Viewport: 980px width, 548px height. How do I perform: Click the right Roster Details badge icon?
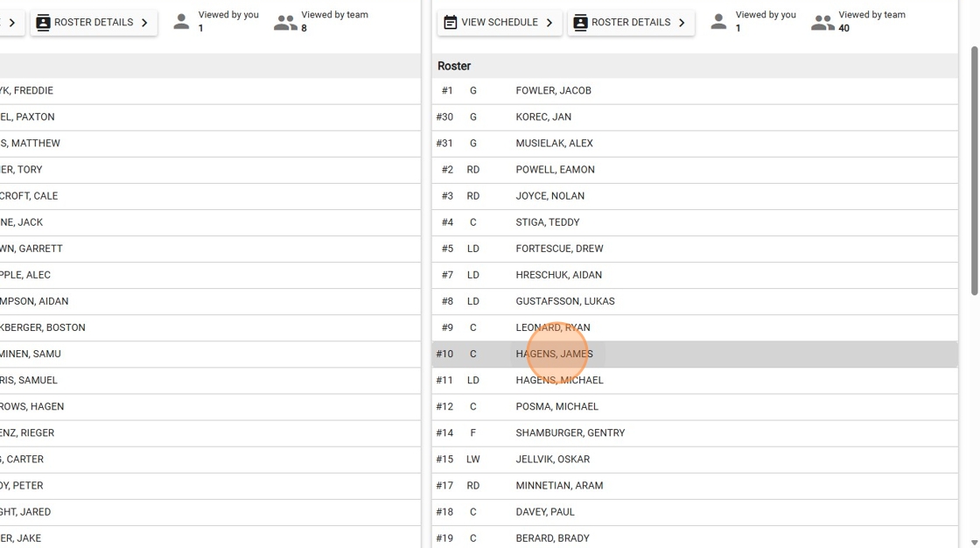pyautogui.click(x=580, y=23)
